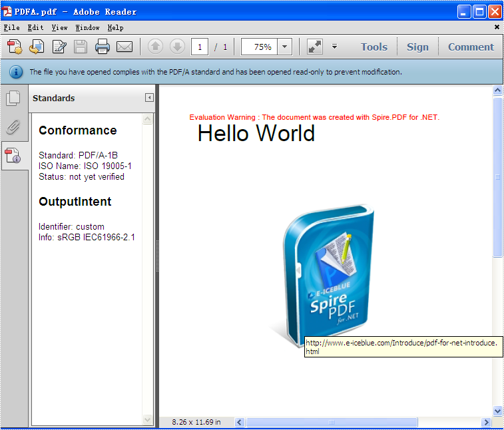Click 'Standard: PDF/A-1B' text

click(x=78, y=156)
